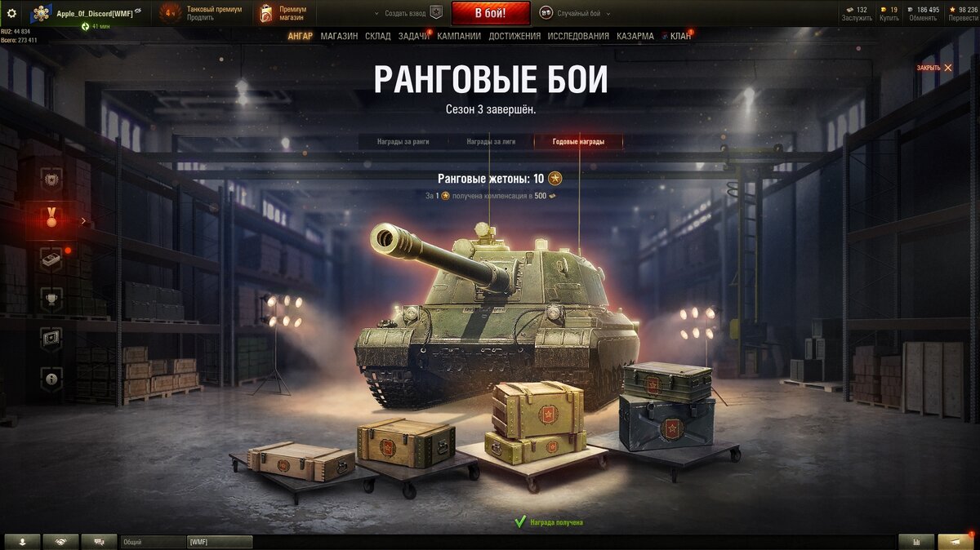Screen dimensions: 980x550
Task: Switch to Награды за ранги tab
Action: (403, 142)
